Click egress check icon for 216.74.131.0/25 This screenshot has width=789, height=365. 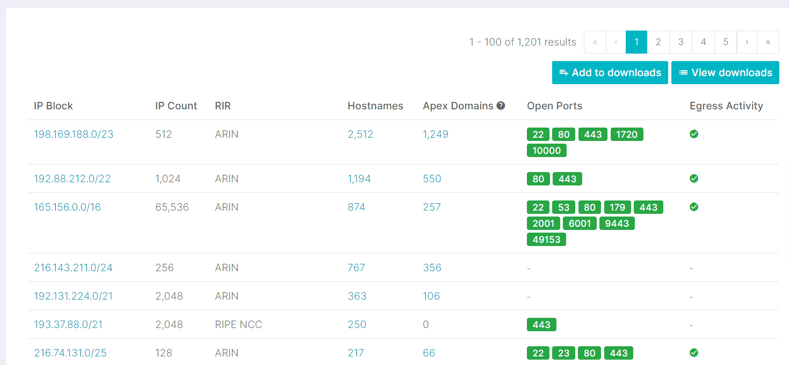694,352
